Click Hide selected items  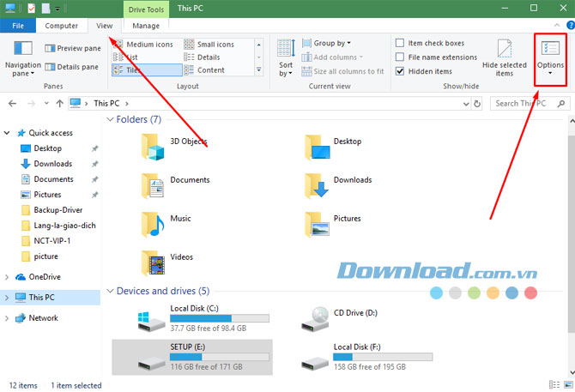point(505,58)
